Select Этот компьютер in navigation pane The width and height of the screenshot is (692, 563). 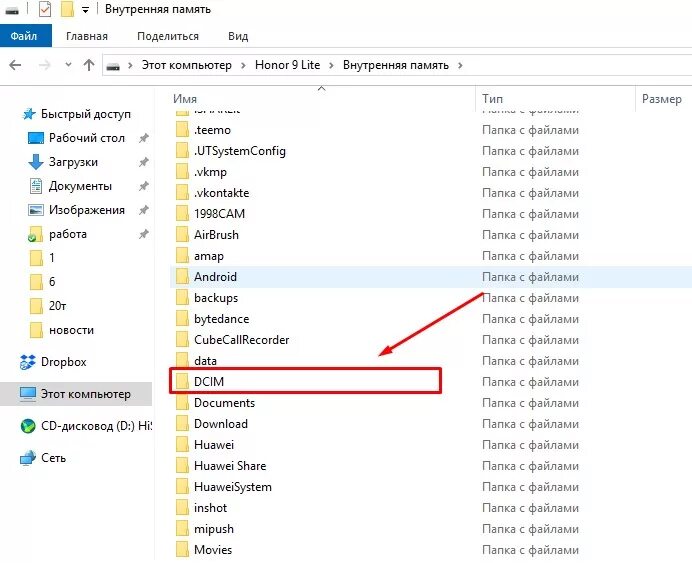tap(75, 394)
